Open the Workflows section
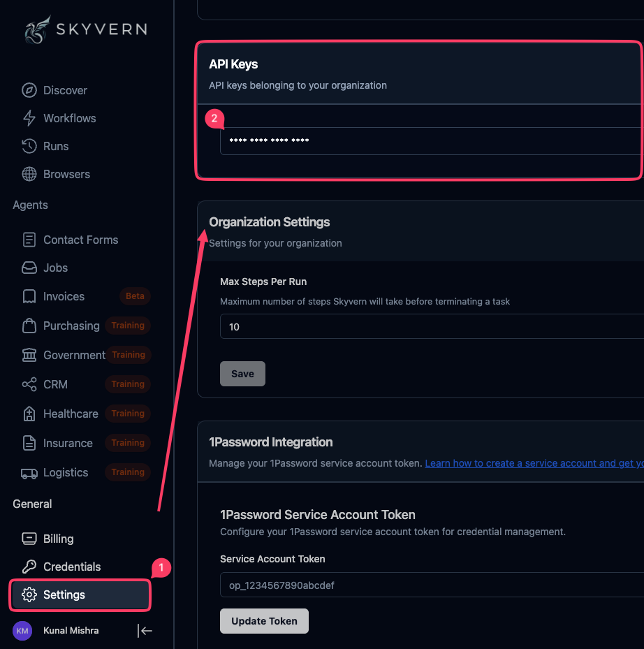Viewport: 644px width, 649px height. (x=68, y=117)
